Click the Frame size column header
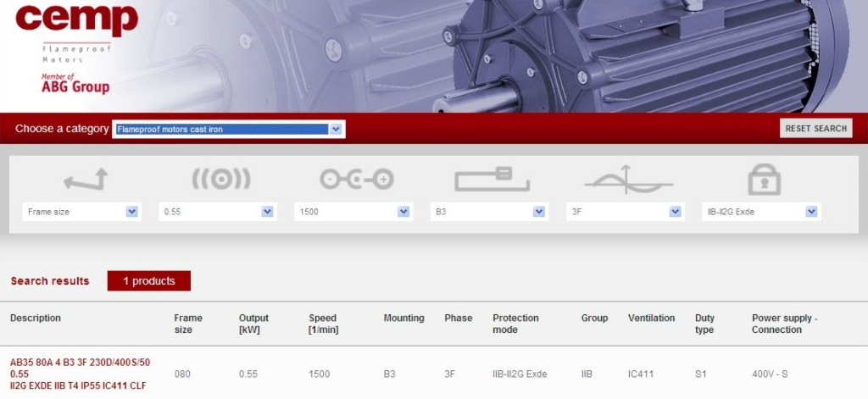This screenshot has width=868, height=399. coord(188,324)
